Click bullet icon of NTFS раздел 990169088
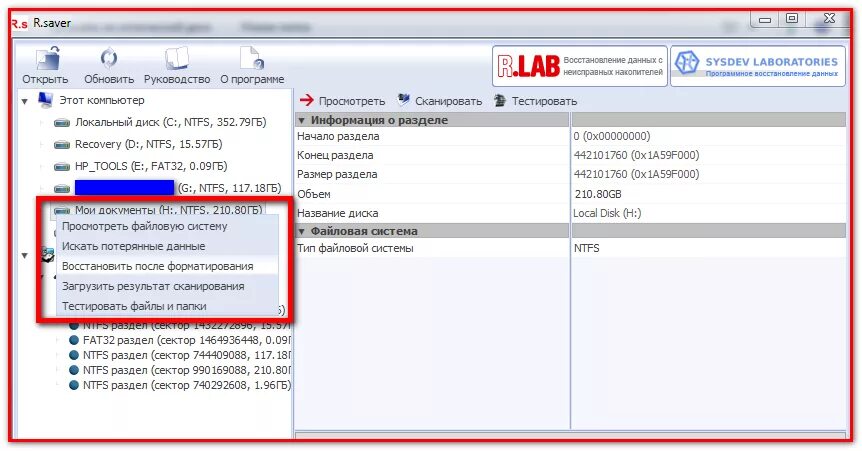The height and width of the screenshot is (451, 862). pos(74,370)
